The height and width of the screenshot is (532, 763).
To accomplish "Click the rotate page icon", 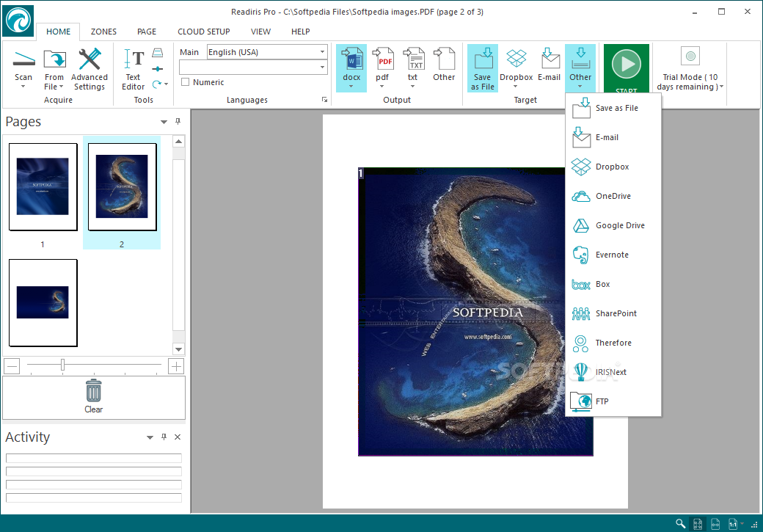I will 157,84.
